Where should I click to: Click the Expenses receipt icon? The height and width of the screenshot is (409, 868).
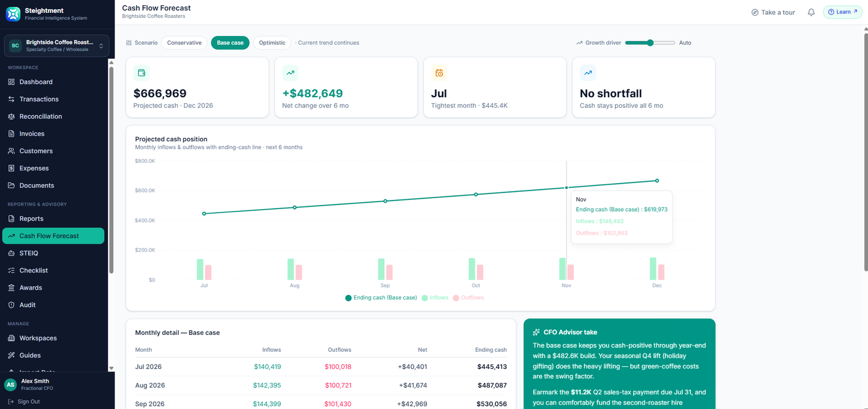[11, 169]
